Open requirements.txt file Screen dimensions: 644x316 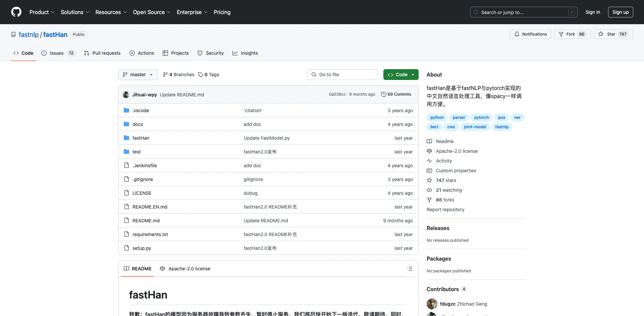click(x=150, y=234)
